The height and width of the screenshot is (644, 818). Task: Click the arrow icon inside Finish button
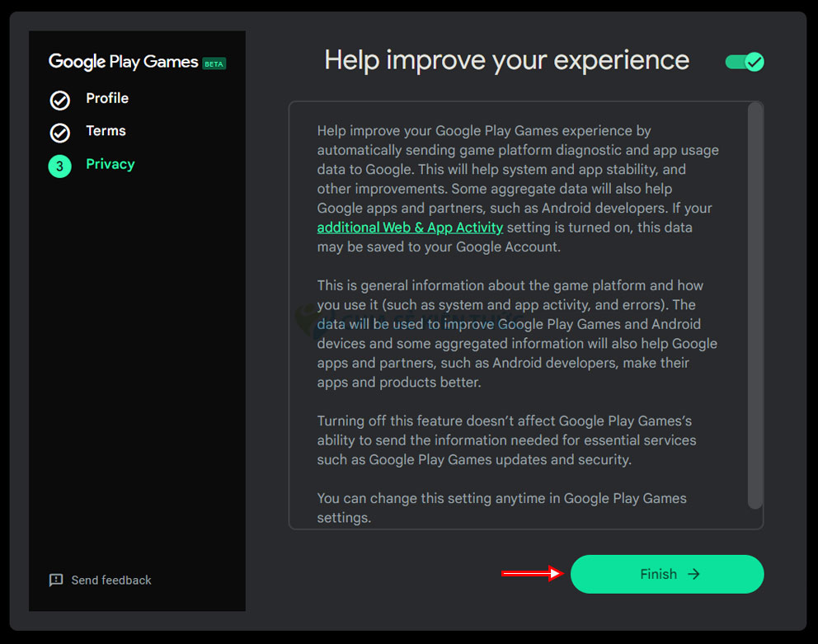pos(693,574)
